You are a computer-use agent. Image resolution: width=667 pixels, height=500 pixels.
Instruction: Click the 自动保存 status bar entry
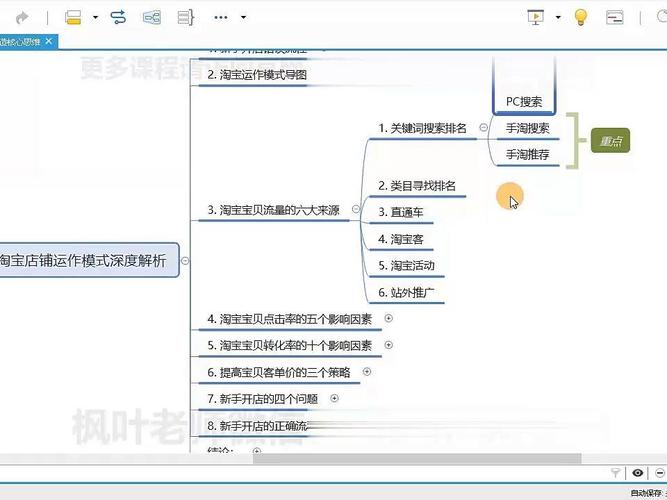coord(647,493)
